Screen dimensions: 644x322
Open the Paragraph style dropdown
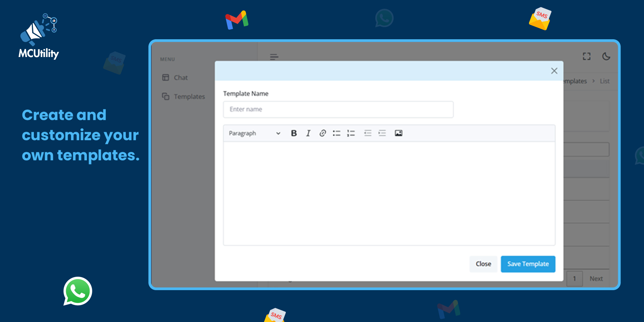tap(254, 133)
